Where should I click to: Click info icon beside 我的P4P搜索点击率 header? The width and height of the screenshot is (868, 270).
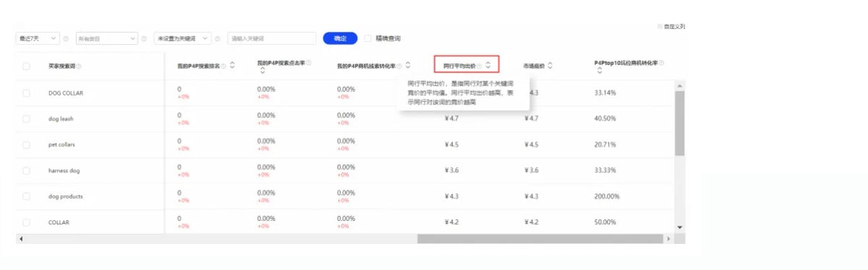[309, 63]
